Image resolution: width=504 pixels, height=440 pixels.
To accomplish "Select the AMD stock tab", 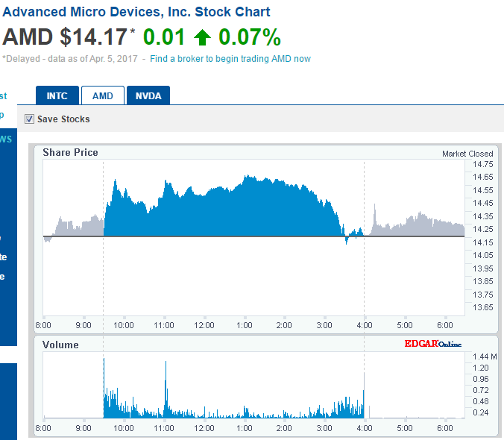I will (102, 95).
